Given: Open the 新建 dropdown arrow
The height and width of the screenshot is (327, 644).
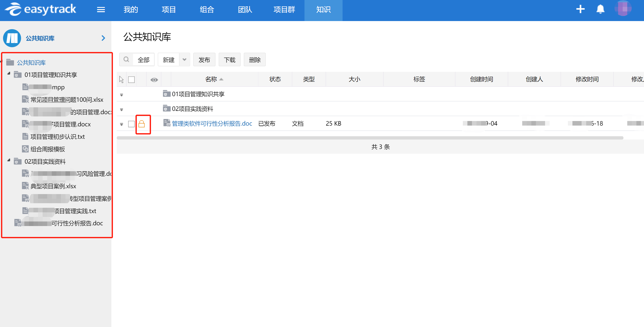Looking at the screenshot, I should (x=184, y=60).
